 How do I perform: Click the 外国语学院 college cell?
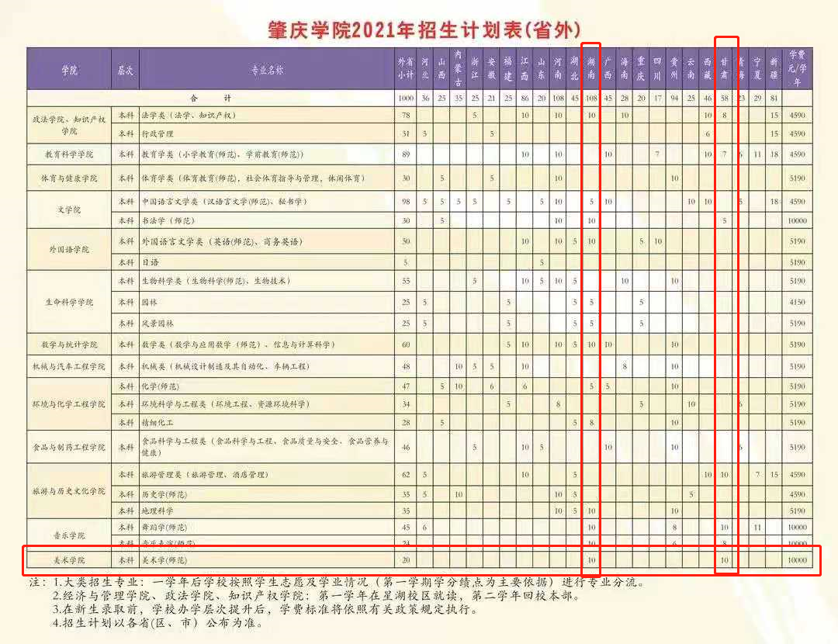(x=70, y=250)
